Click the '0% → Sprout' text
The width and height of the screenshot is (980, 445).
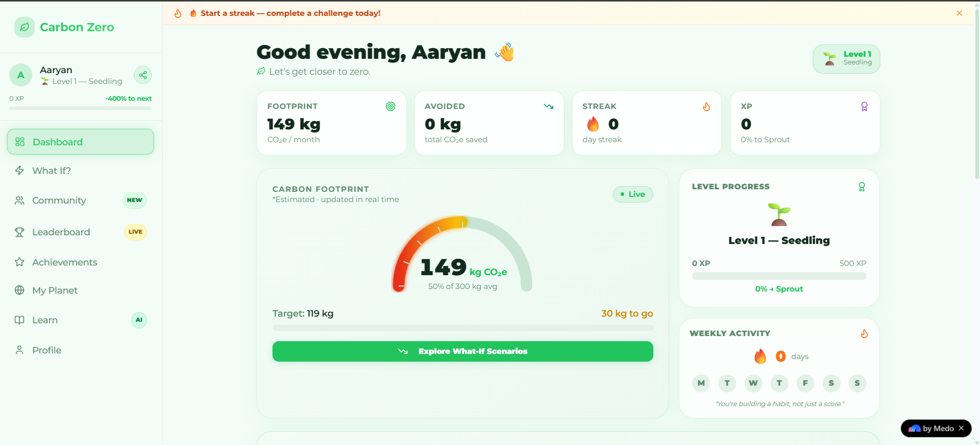[779, 289]
